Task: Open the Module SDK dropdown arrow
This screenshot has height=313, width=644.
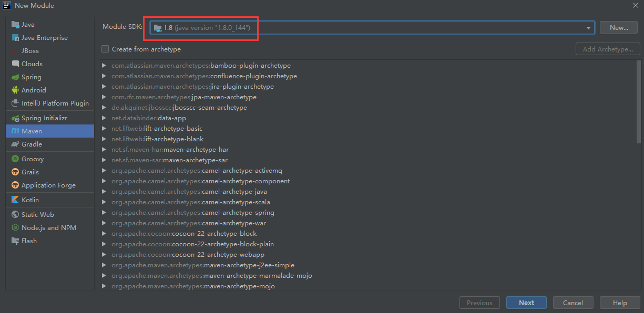Action: [588, 27]
